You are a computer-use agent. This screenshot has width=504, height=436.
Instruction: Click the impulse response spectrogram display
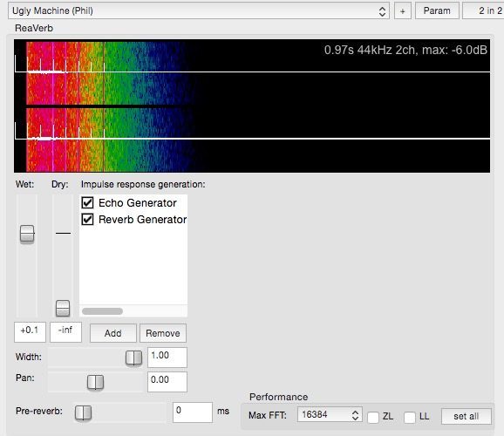tap(252, 106)
